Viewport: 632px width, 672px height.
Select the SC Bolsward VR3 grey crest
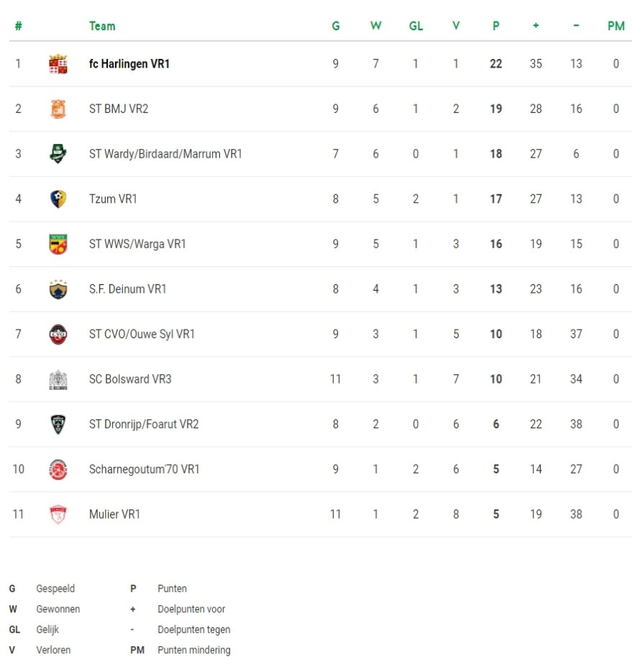[58, 380]
